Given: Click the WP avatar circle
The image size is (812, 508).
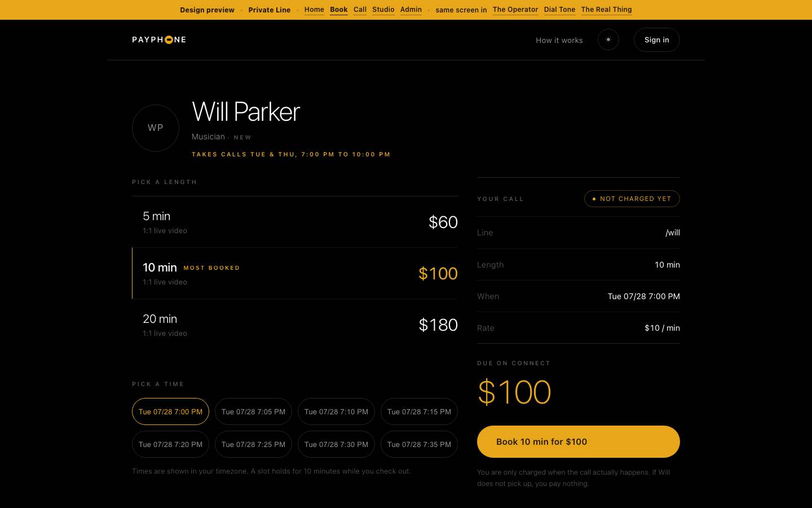Looking at the screenshot, I should coord(156,128).
